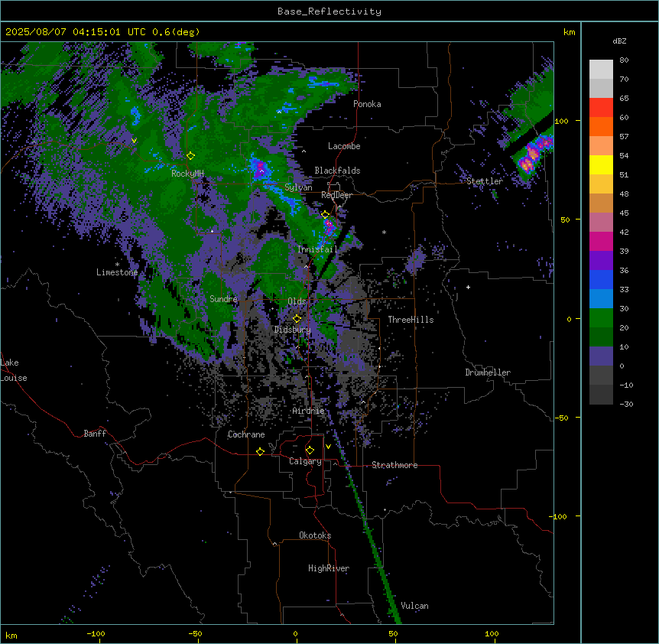The width and height of the screenshot is (659, 644).
Task: Click the yellow diamond marker below Cochrane
Action: [260, 451]
